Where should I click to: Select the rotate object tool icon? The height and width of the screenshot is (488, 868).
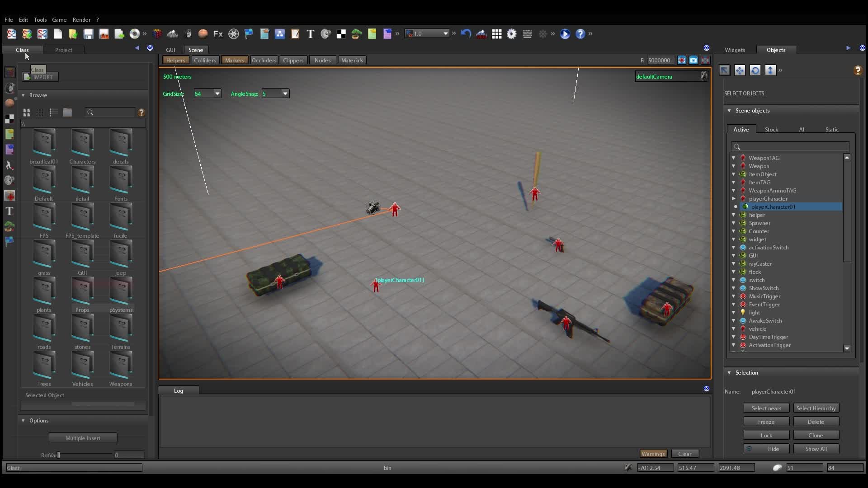click(755, 70)
